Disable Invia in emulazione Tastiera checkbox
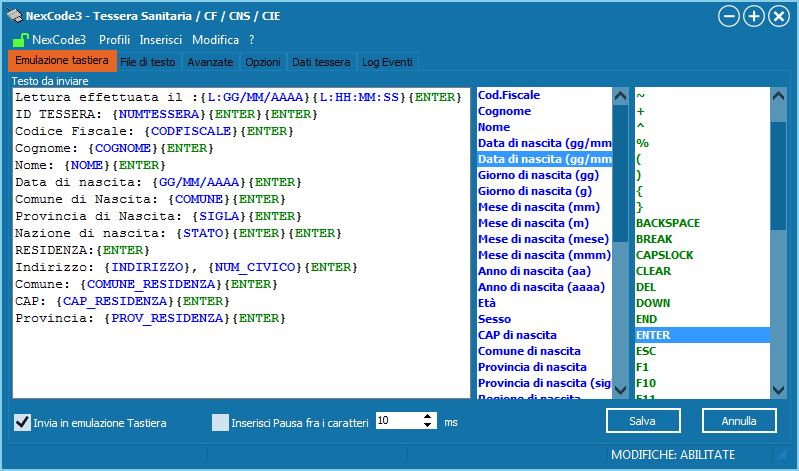The width and height of the screenshot is (799, 471). (22, 422)
